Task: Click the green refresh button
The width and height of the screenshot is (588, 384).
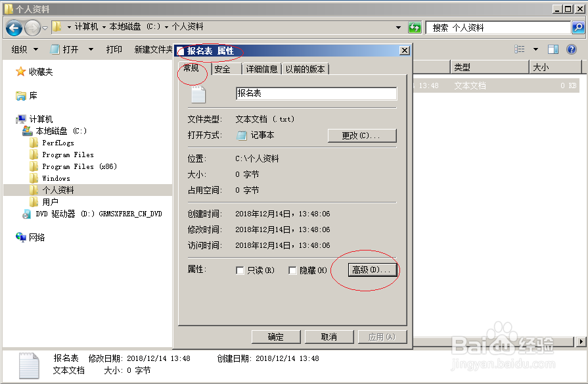Action: [x=415, y=28]
